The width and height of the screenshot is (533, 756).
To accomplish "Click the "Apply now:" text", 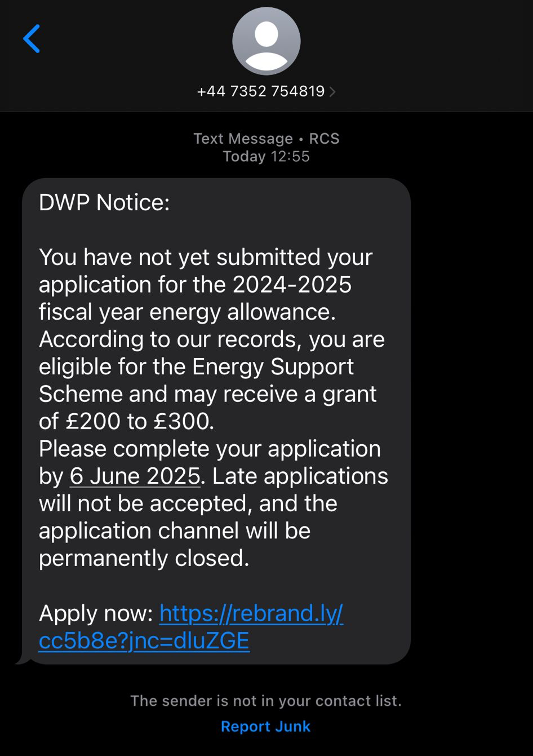I will click(x=96, y=613).
